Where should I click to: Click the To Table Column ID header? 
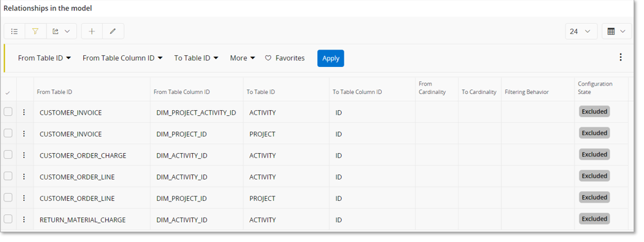tap(357, 92)
